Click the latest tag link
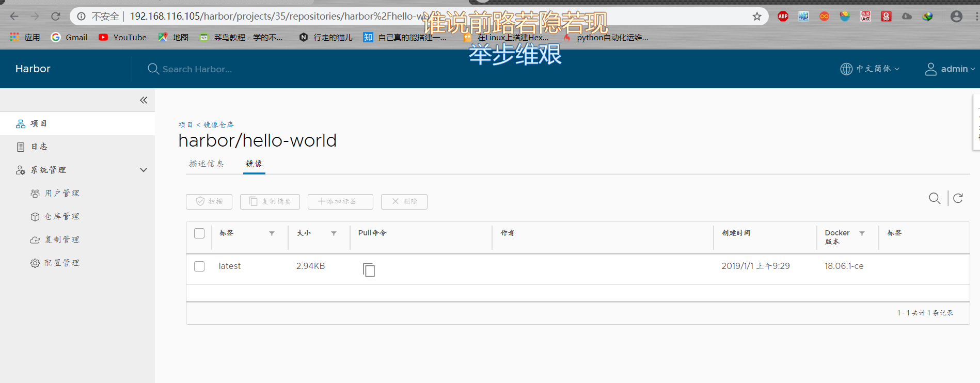This screenshot has width=980, height=383. point(230,266)
